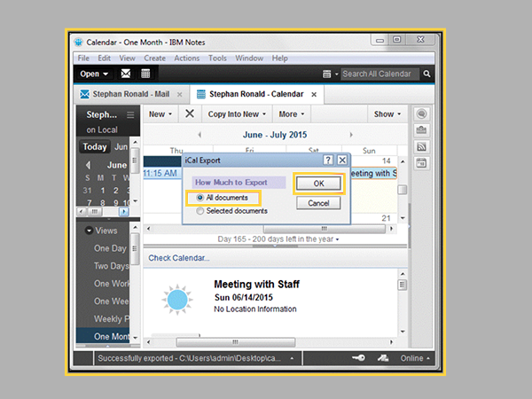Open the Window menu
The height and width of the screenshot is (399, 532).
[x=249, y=59]
